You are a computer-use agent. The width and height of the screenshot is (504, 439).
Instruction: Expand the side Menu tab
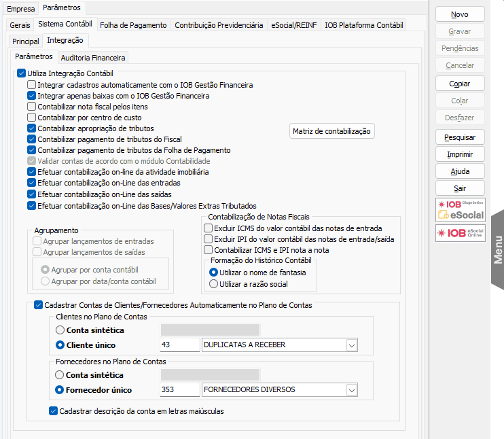pos(497,250)
